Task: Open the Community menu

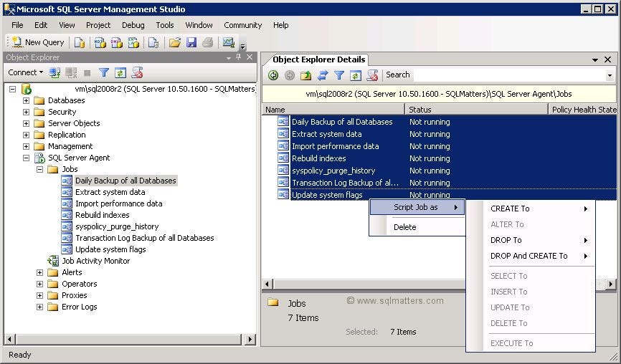Action: tap(243, 25)
